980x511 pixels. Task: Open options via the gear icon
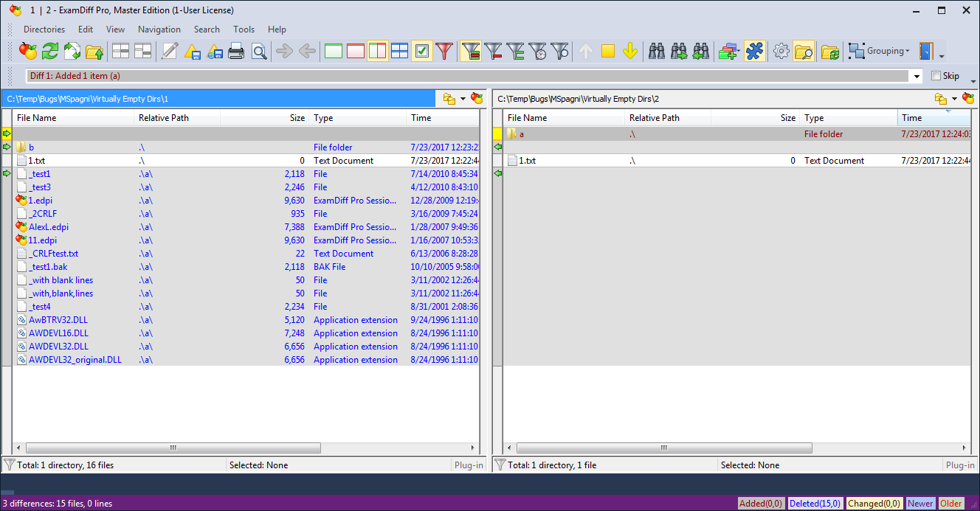(781, 51)
